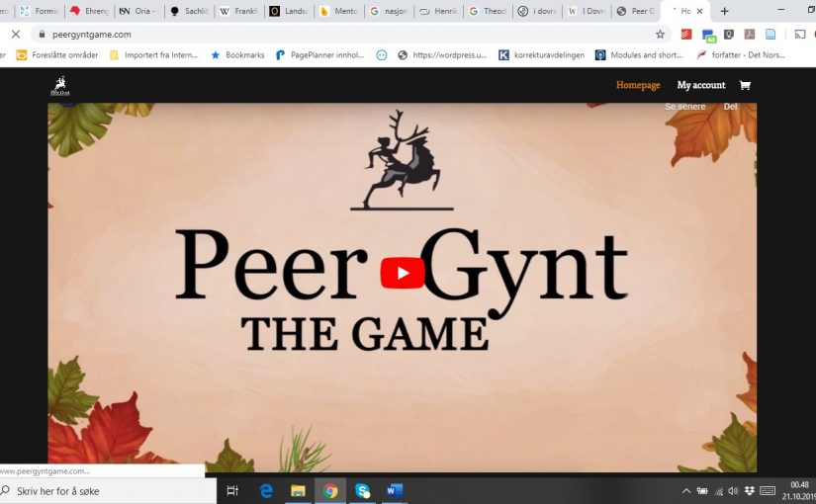Switch to the Sachlit tab
The width and height of the screenshot is (816, 504).
190,11
